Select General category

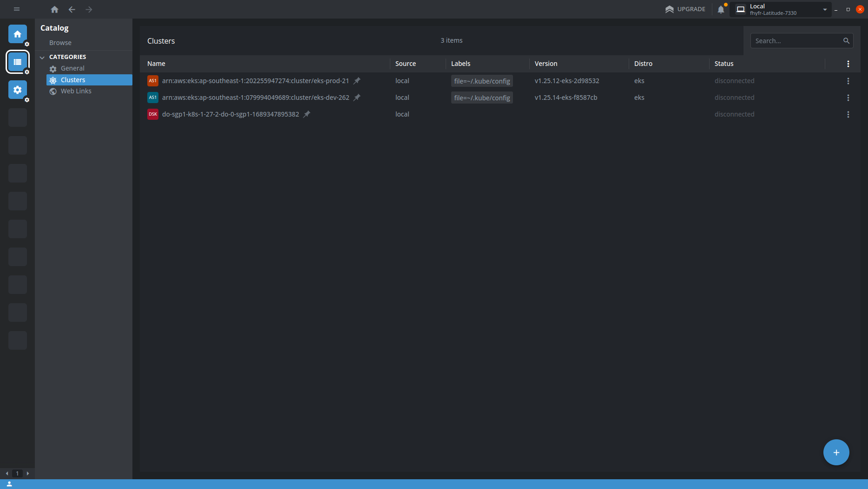72,68
